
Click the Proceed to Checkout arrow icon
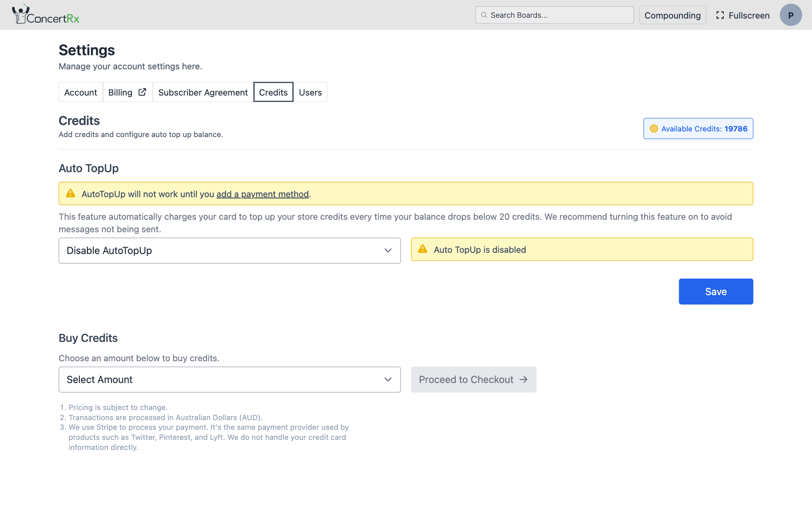tap(523, 379)
